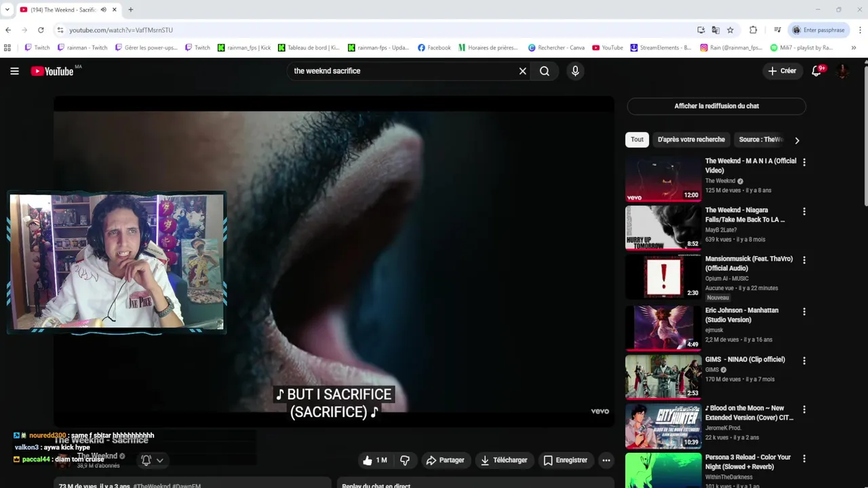Open options for Eric Johnson Manhattan video
This screenshot has width=868, height=488.
(804, 312)
